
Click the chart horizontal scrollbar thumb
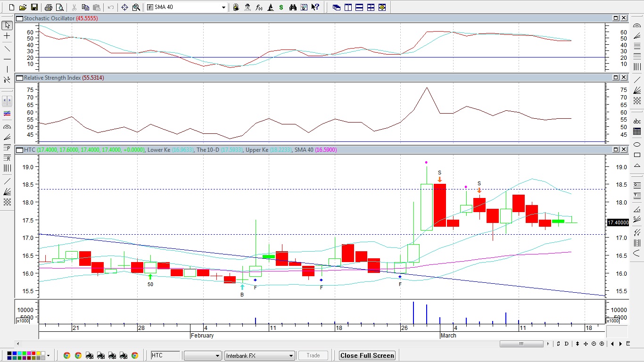pos(521,344)
